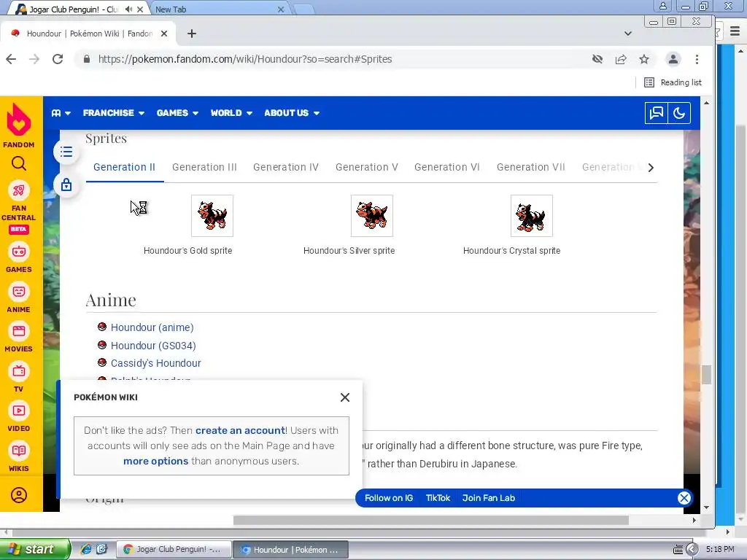Screen dimensions: 747x560
Task: Open the Houndour (anime) link
Action: (x=152, y=327)
